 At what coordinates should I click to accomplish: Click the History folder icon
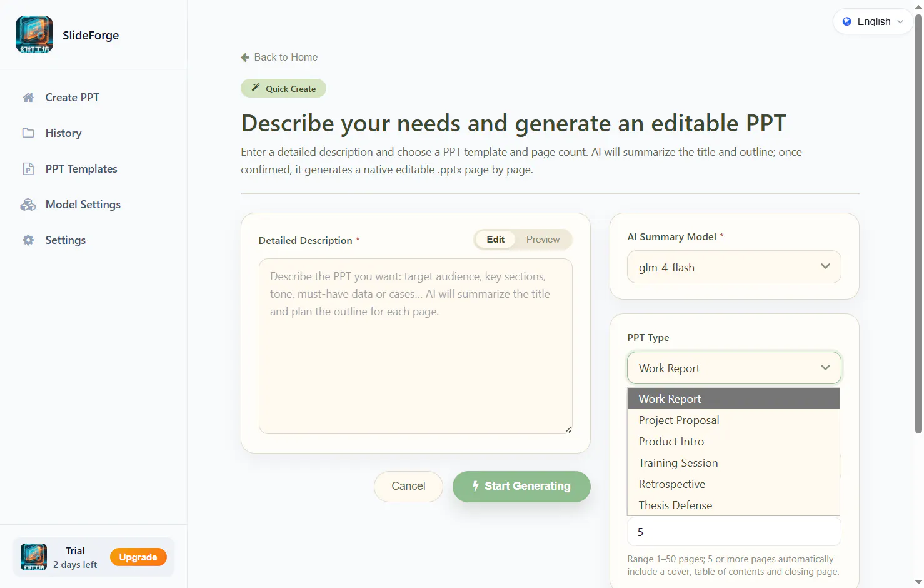point(28,133)
